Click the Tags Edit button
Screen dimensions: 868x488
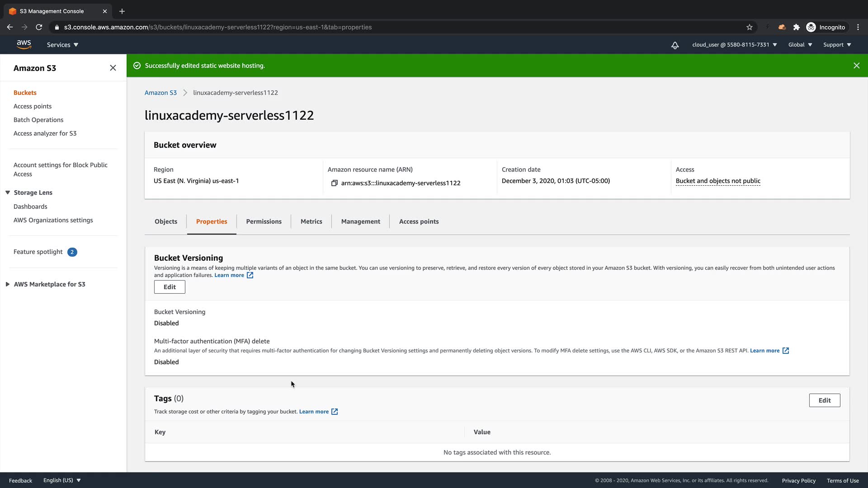(824, 400)
